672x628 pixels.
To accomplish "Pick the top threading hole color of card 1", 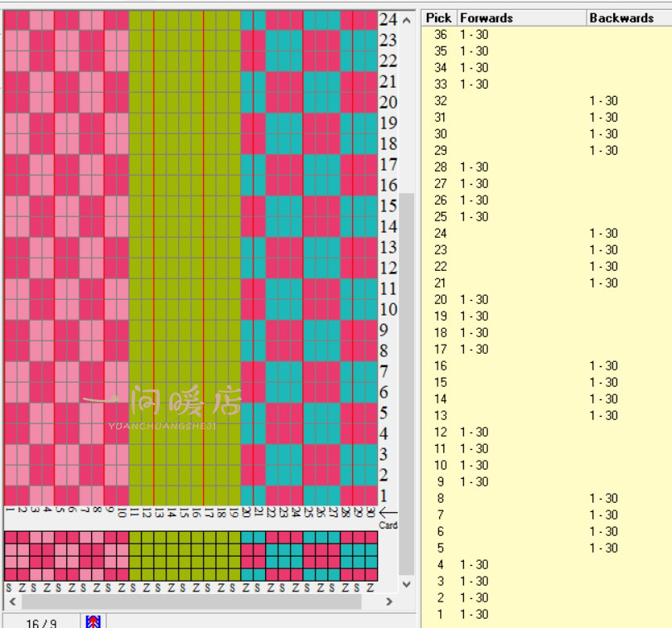I will pos(11,537).
